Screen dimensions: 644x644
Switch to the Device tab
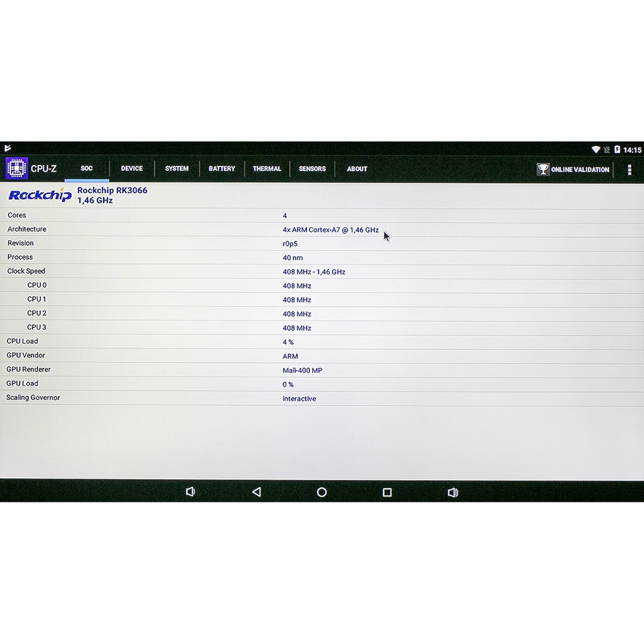pyautogui.click(x=132, y=169)
